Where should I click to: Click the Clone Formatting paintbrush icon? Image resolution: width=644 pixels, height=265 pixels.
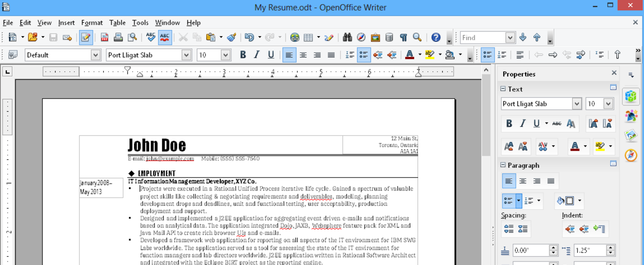pyautogui.click(x=232, y=38)
